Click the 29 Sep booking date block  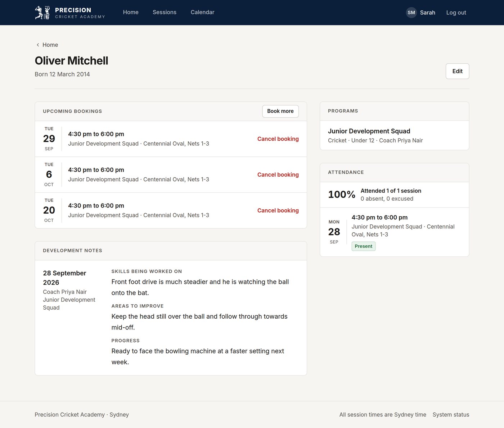49,139
